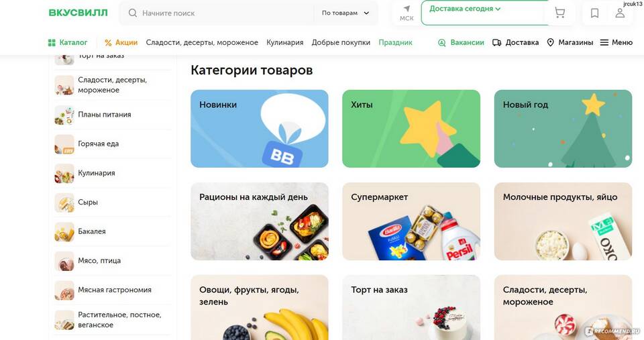Click the search magnifier icon

tap(133, 13)
